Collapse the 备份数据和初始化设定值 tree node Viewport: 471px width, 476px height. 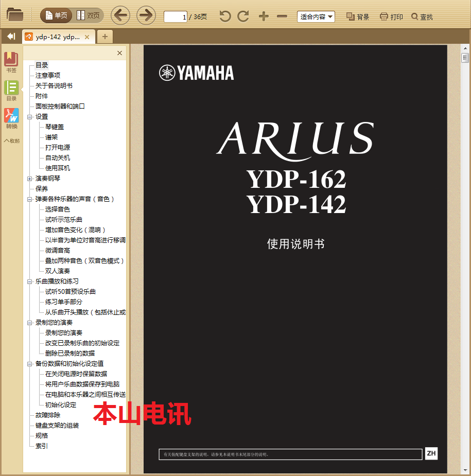pos(29,364)
